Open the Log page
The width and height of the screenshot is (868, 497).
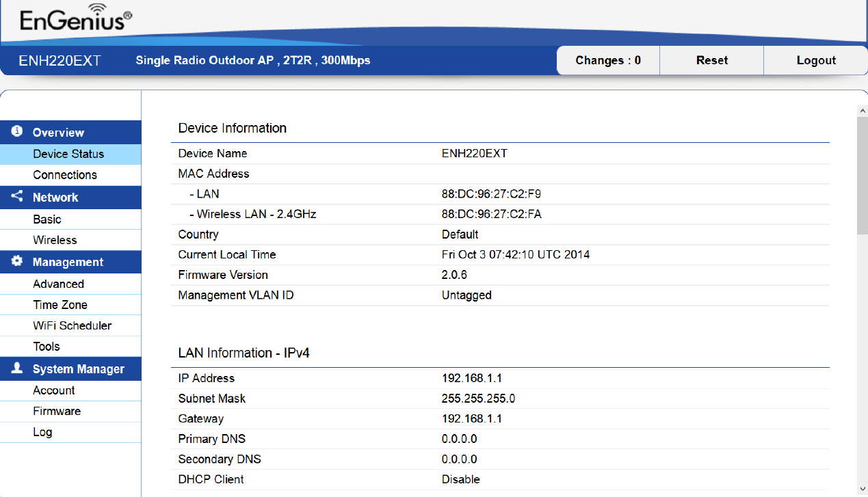tap(70, 432)
